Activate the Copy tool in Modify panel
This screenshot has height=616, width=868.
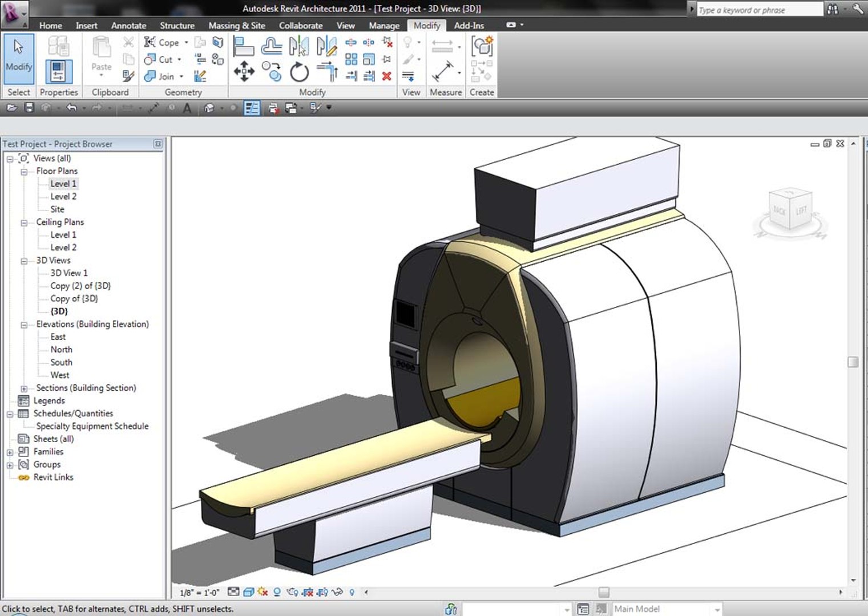(x=272, y=72)
